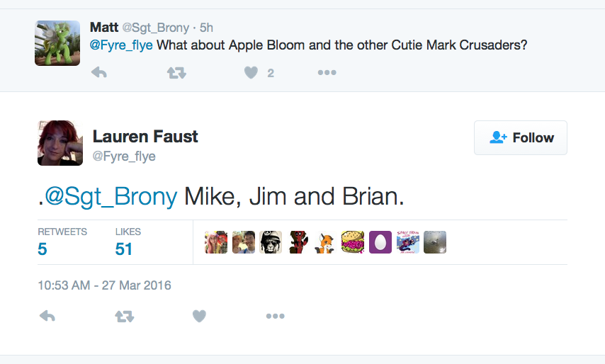The image size is (605, 364).
Task: Open the burger avatar liker
Action: pyautogui.click(x=353, y=242)
